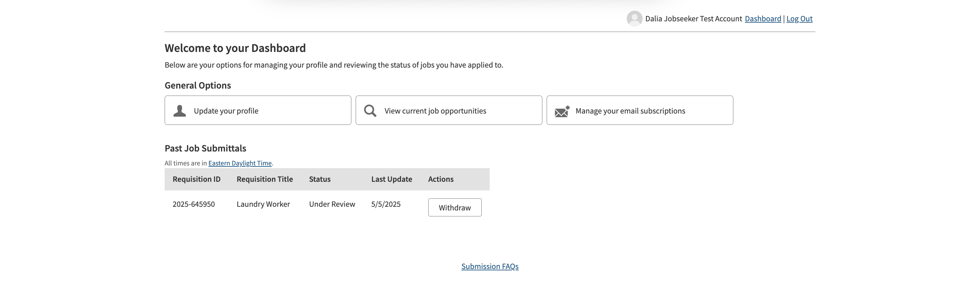Image resolution: width=980 pixels, height=284 pixels.
Task: Select the 5/5/2025 date cell
Action: 386,204
